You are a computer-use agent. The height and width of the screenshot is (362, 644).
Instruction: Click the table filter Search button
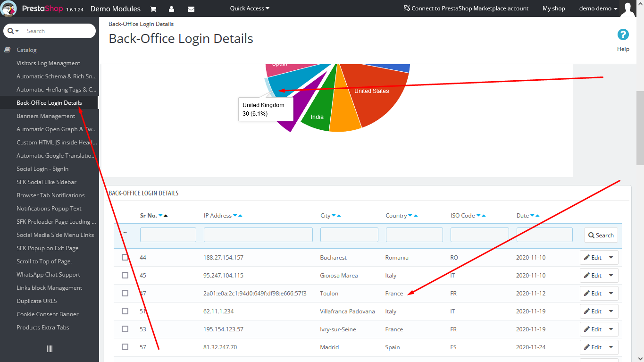point(601,235)
